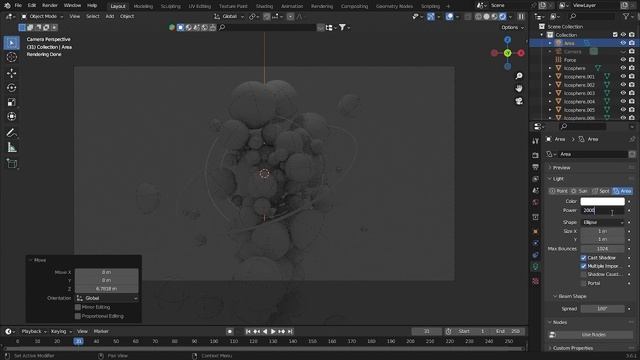
Task: Enable Proportional Editing checkbox
Action: click(78, 316)
